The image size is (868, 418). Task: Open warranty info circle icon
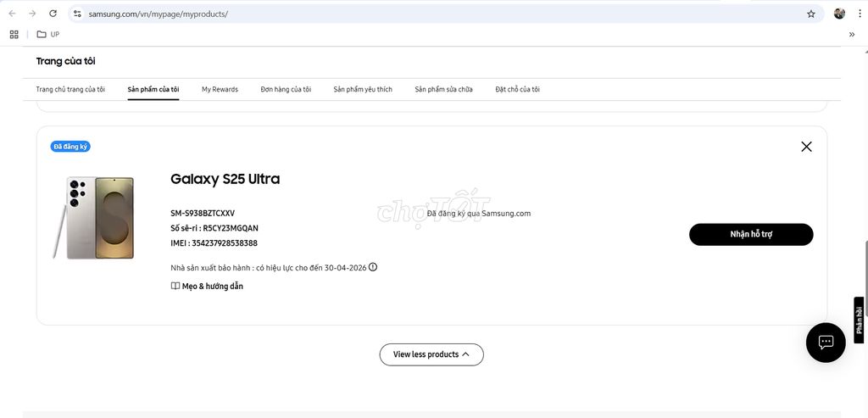click(373, 267)
